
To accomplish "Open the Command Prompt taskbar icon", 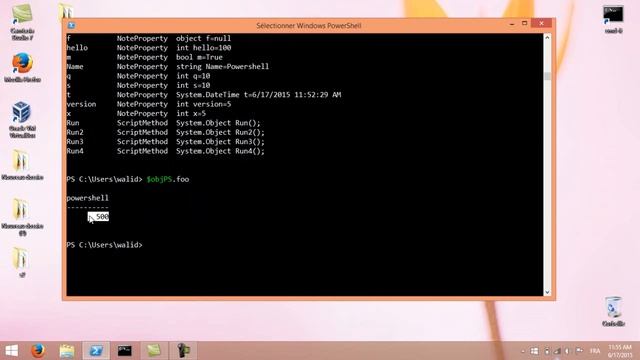I will pyautogui.click(x=125, y=351).
